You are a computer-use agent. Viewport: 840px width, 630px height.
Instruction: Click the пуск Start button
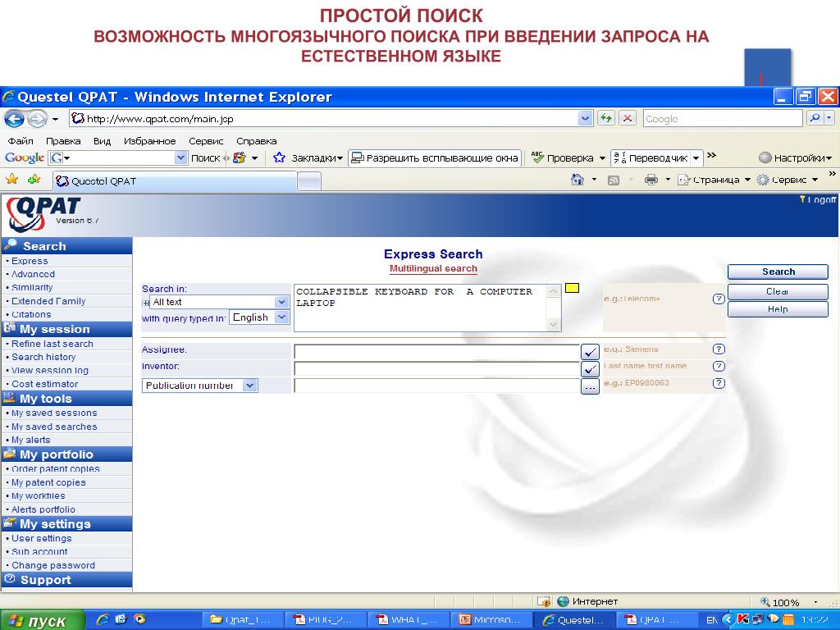click(42, 620)
